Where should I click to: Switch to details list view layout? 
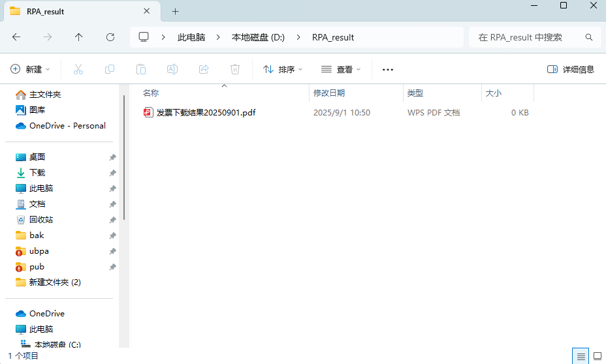580,356
